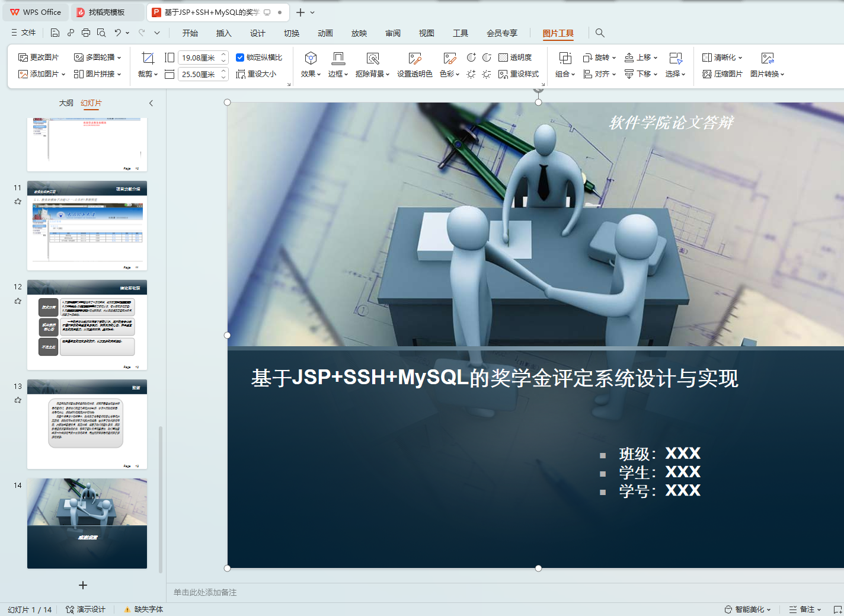The height and width of the screenshot is (616, 844).
Task: Click the print icon in quick access bar
Action: tap(86, 33)
